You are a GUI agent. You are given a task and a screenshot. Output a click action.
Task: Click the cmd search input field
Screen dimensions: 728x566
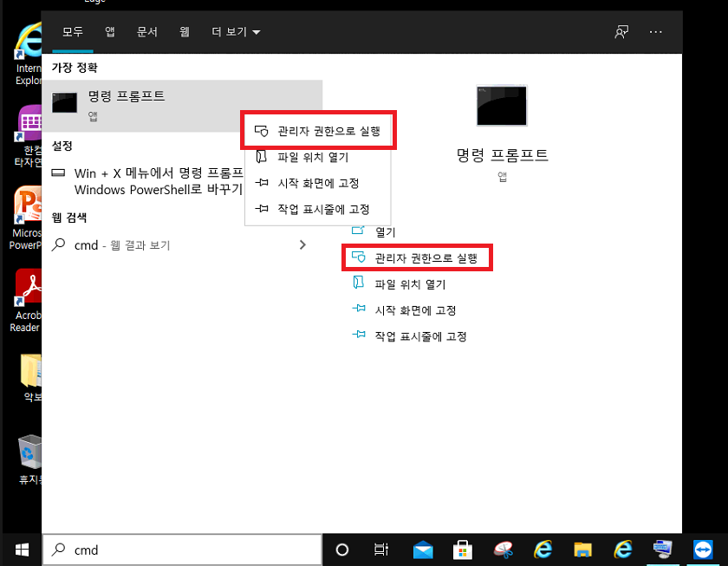click(182, 550)
